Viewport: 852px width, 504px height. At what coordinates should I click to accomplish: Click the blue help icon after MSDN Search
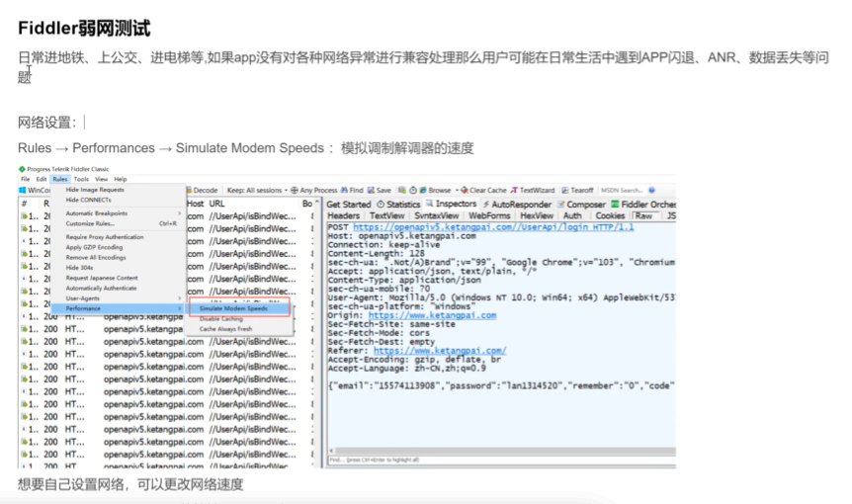coord(651,190)
